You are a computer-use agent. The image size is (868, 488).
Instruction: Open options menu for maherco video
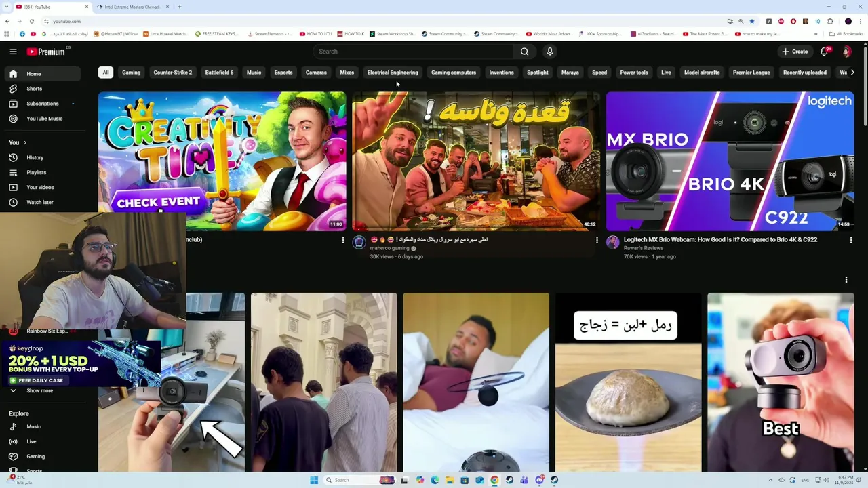click(x=597, y=240)
